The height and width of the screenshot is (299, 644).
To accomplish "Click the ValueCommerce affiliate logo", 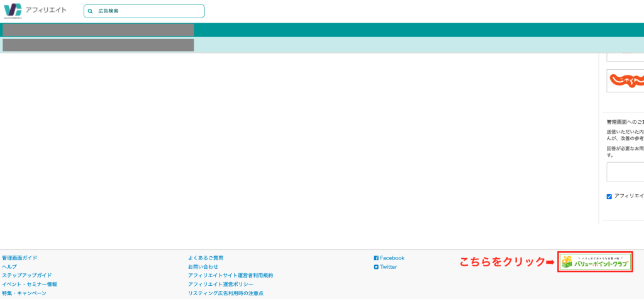I will pyautogui.click(x=35, y=10).
